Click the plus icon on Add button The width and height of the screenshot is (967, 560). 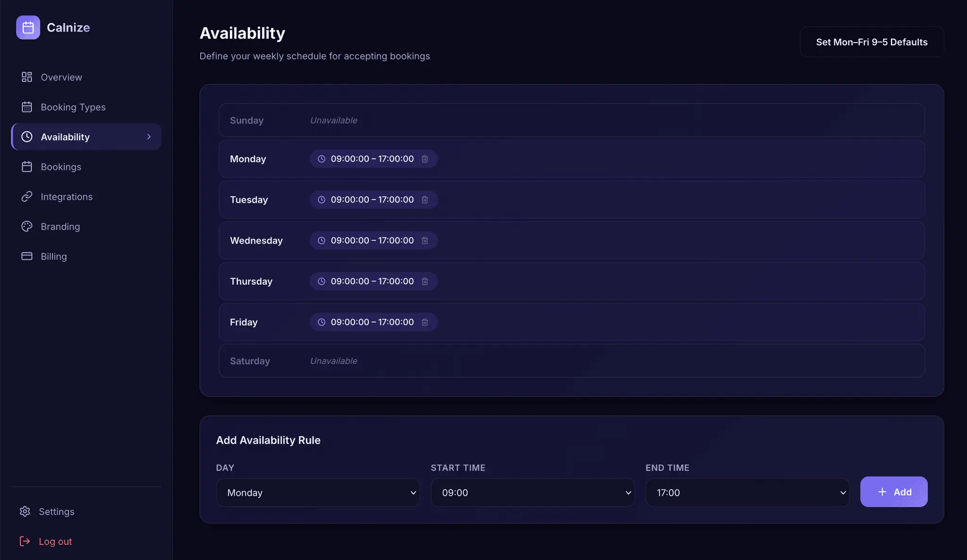882,492
